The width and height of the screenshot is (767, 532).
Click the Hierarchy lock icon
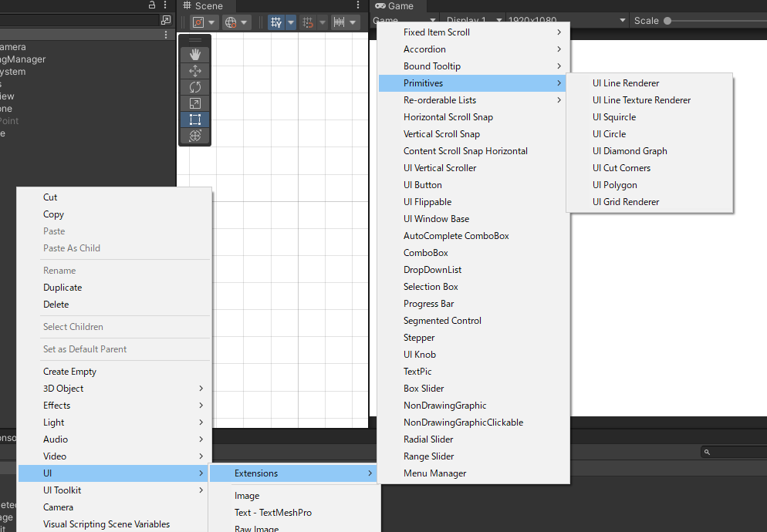tap(152, 5)
